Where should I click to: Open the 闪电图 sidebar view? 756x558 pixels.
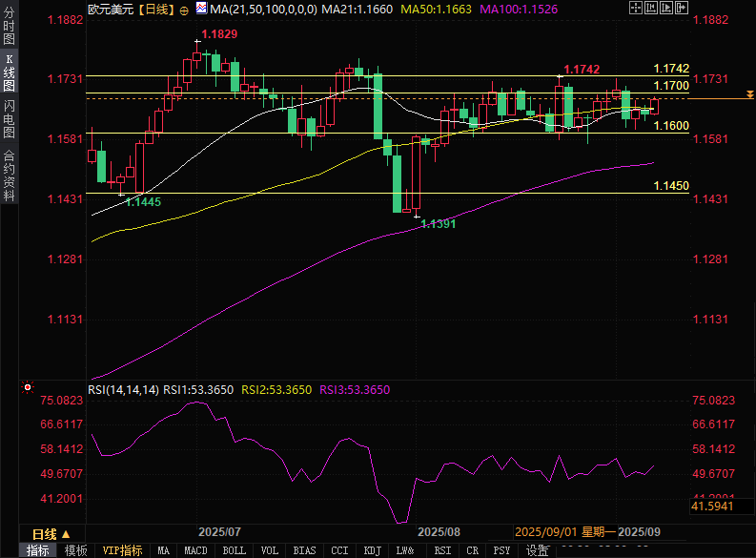pos(10,118)
